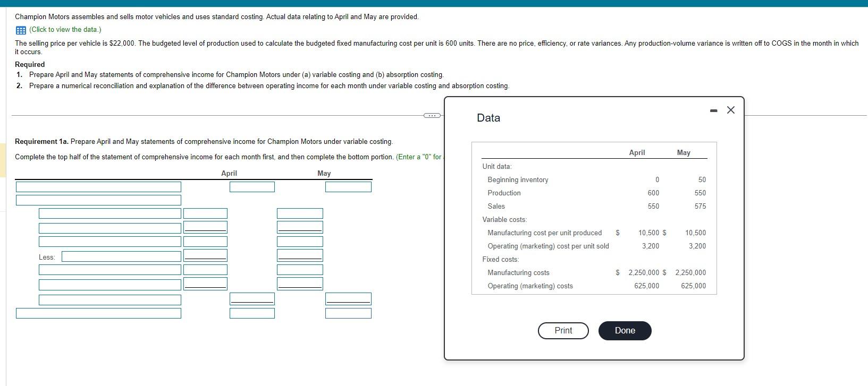Screen dimensions: 868x386
Task: Select the first indented label field below the second row
Action: click(x=110, y=213)
